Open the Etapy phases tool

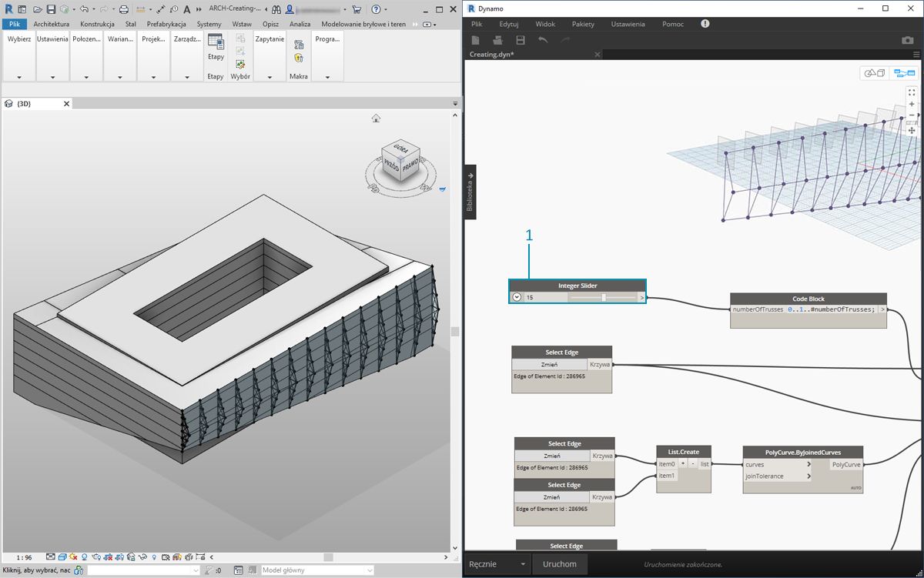(x=216, y=48)
